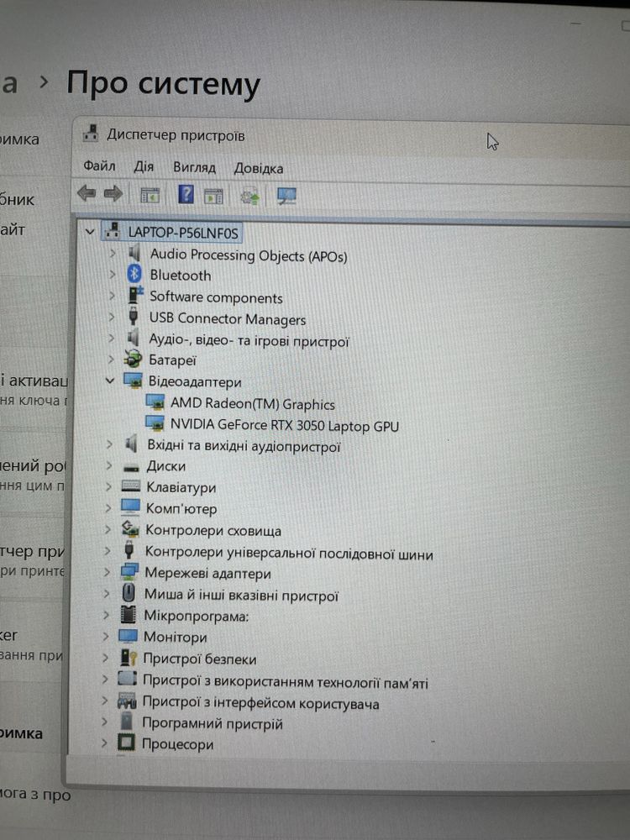Viewport: 630px width, 840px height.
Task: Collapse the Відеоадаптери node
Action: [110, 381]
